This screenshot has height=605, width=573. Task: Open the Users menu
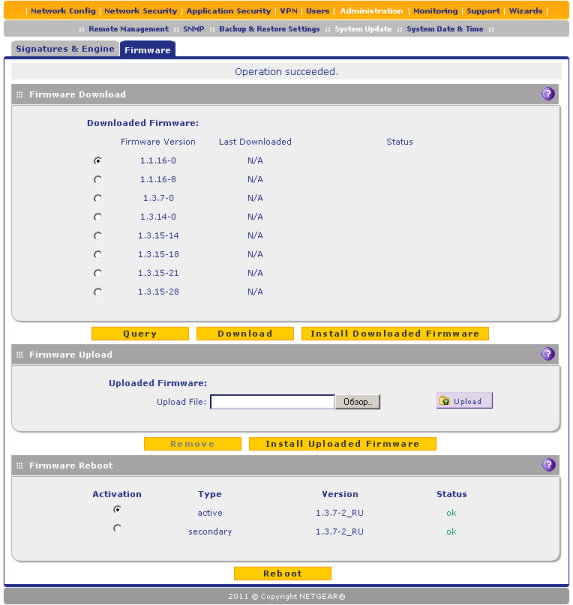[318, 11]
